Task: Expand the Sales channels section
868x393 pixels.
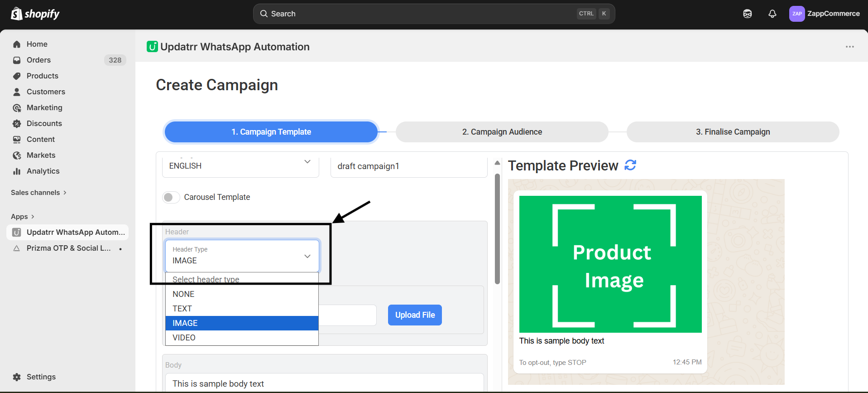Action: (x=38, y=193)
